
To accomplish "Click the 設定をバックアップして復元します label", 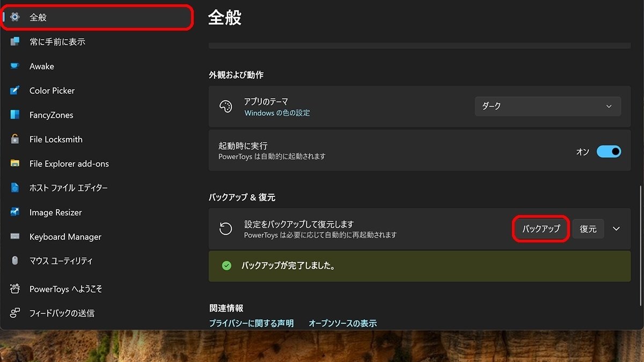I will (x=299, y=224).
